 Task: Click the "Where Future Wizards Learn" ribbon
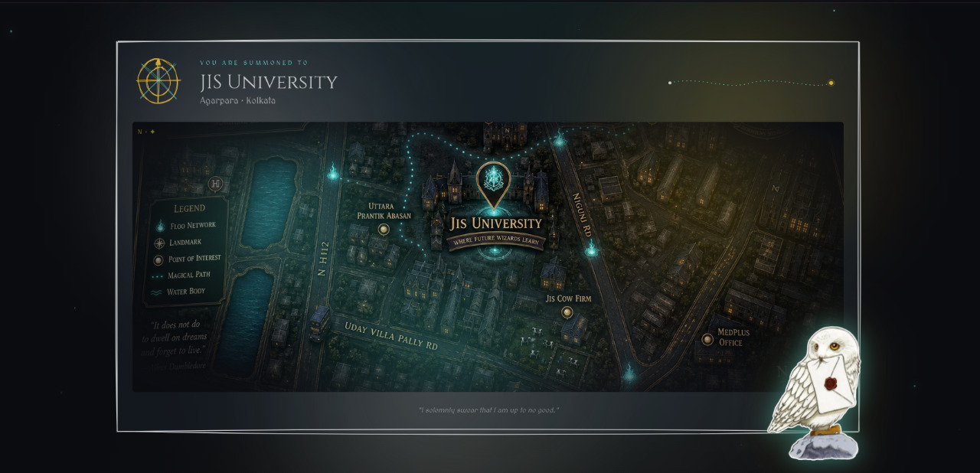tap(496, 241)
